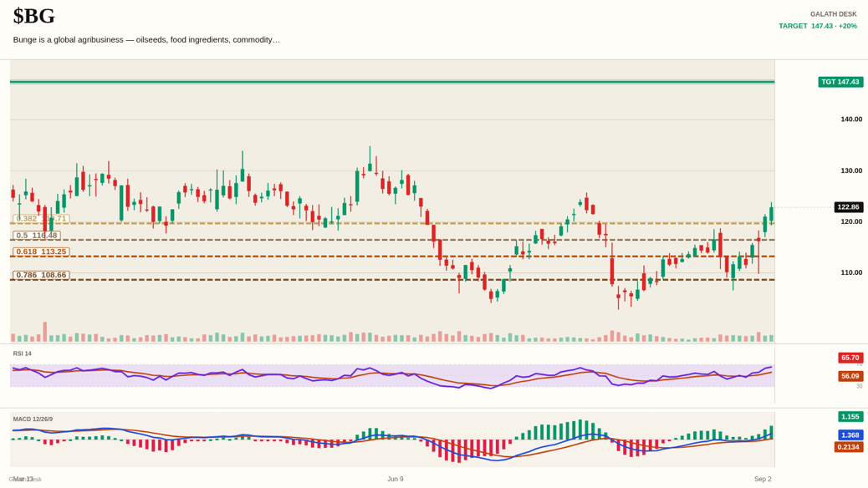This screenshot has width=868, height=488.
Task: Select the green MACD 1.155 histogram tag
Action: coord(850,417)
